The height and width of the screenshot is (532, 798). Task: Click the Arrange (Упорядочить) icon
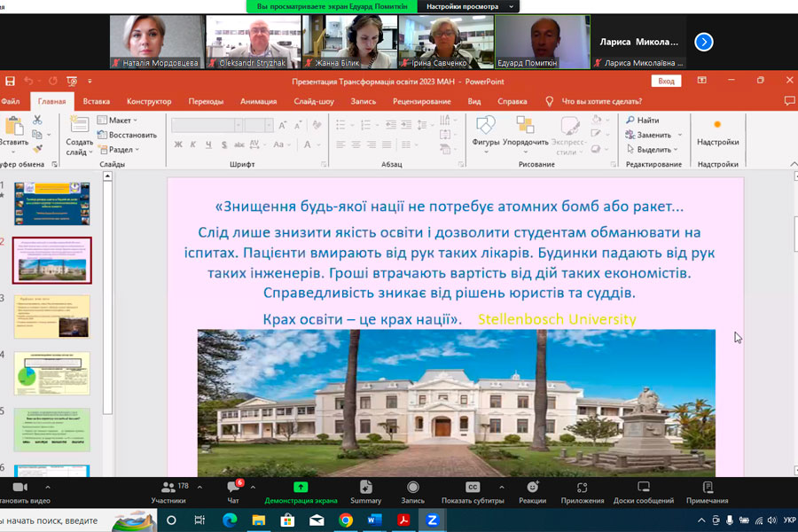525,125
